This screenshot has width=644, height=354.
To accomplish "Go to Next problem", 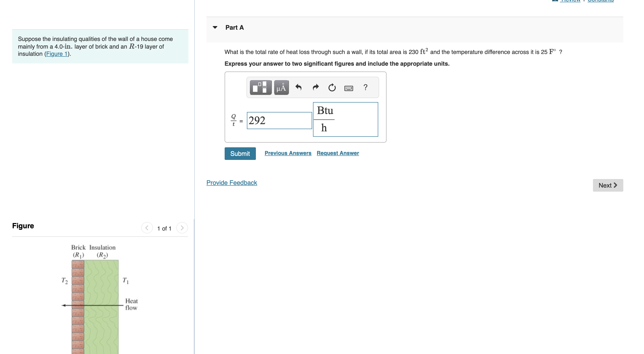I will (x=608, y=185).
